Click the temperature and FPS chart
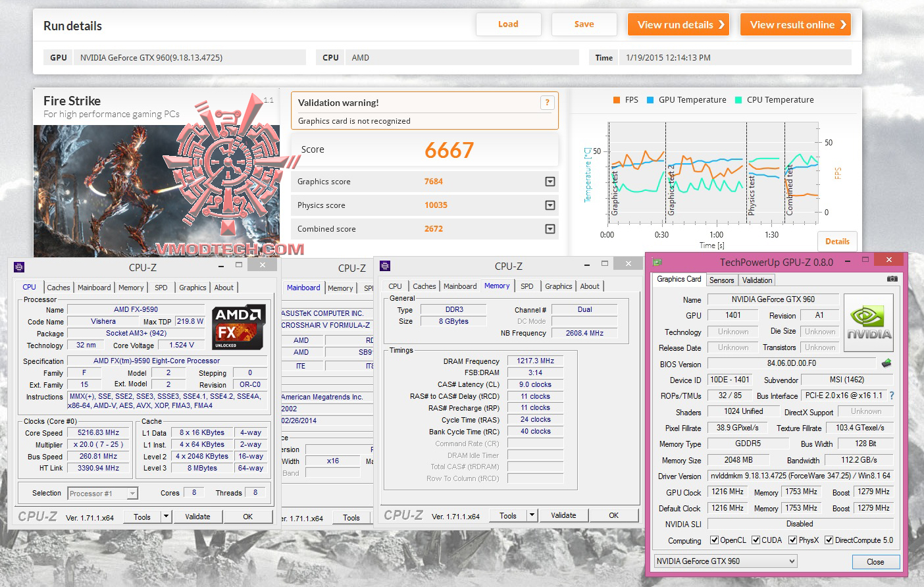This screenshot has height=587, width=924. tap(713, 174)
